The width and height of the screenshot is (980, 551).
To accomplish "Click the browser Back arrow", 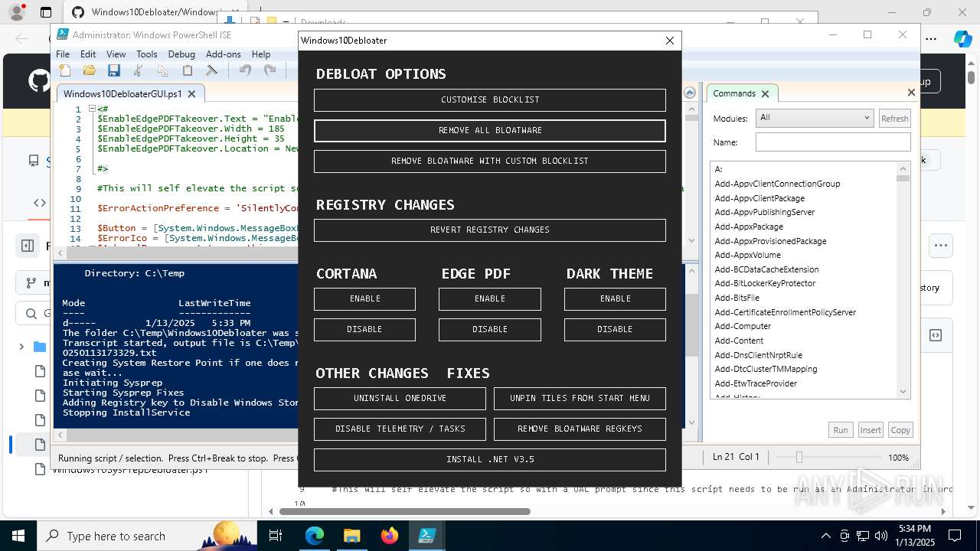I will click(21, 39).
